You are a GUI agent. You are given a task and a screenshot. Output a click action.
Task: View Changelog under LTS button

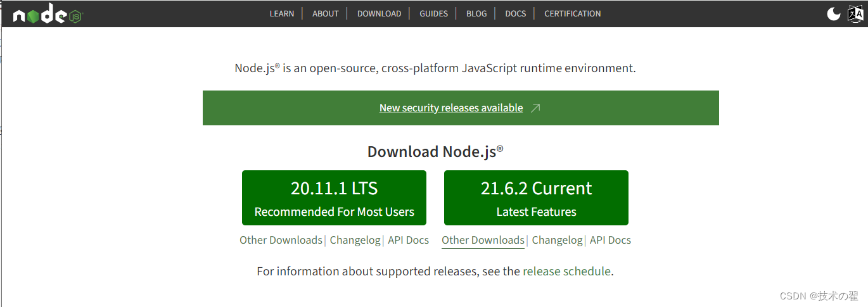click(x=355, y=240)
